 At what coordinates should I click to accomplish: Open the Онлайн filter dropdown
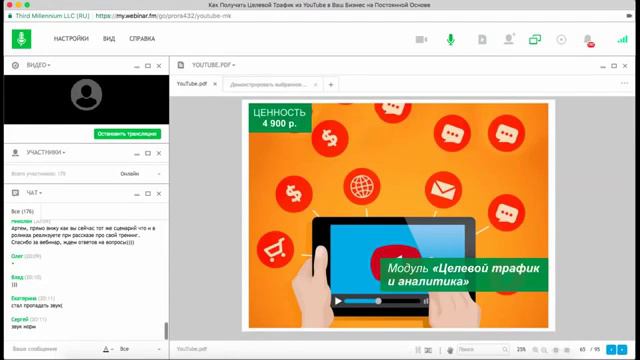(140, 174)
